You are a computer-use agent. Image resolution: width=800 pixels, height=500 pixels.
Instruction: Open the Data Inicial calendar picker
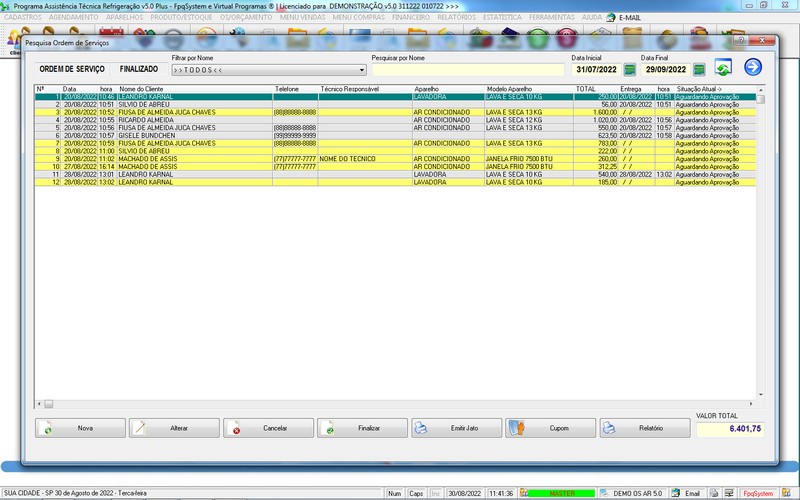click(x=630, y=70)
